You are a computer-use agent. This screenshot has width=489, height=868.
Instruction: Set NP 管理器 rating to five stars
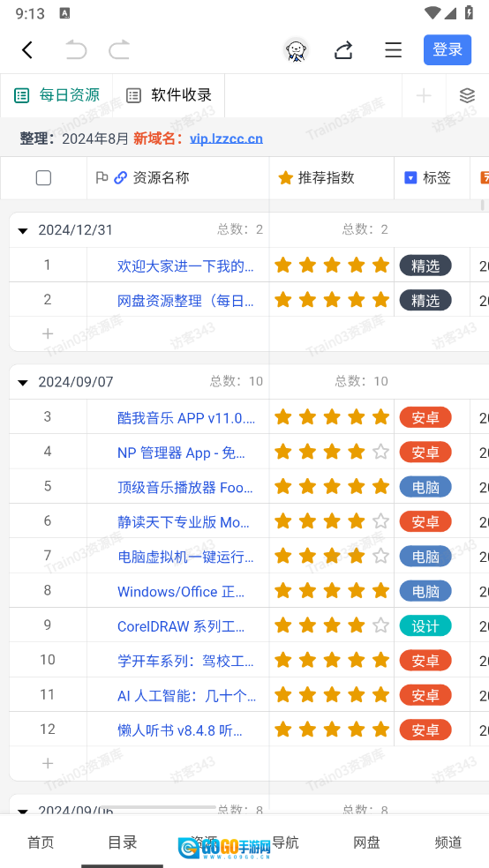(380, 453)
